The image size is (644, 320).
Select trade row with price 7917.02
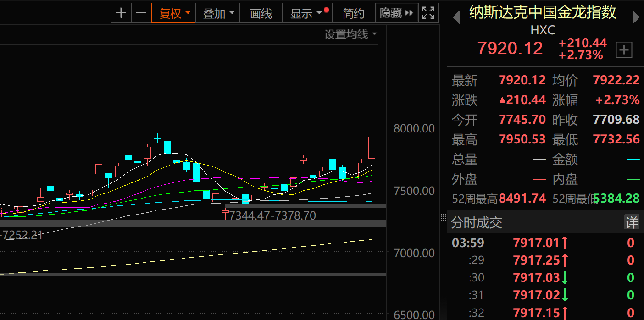[x=545, y=295]
